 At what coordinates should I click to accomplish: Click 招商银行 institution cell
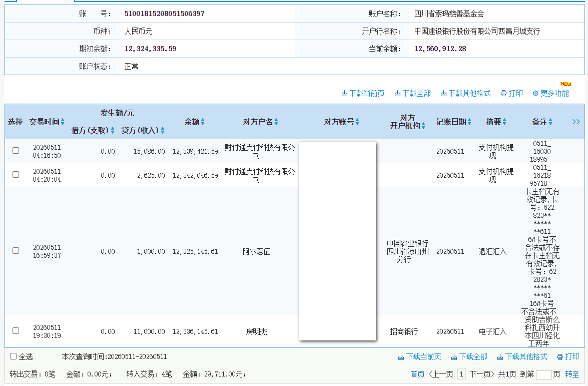(x=404, y=331)
